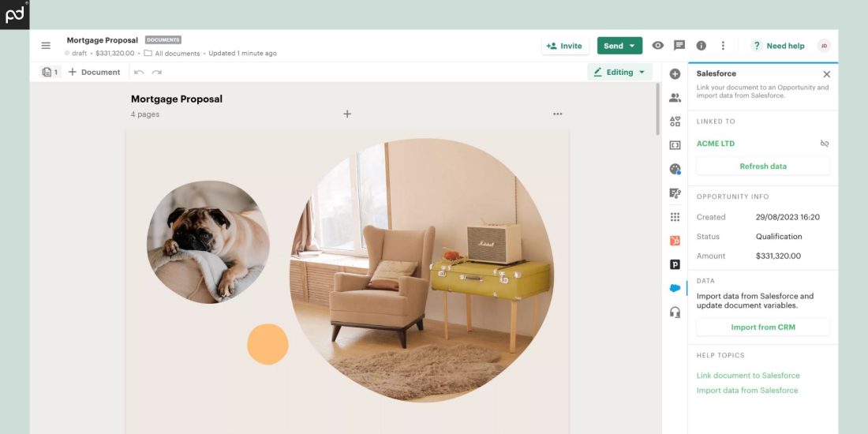
Task: Open the header three-dot more options menu
Action: point(722,46)
